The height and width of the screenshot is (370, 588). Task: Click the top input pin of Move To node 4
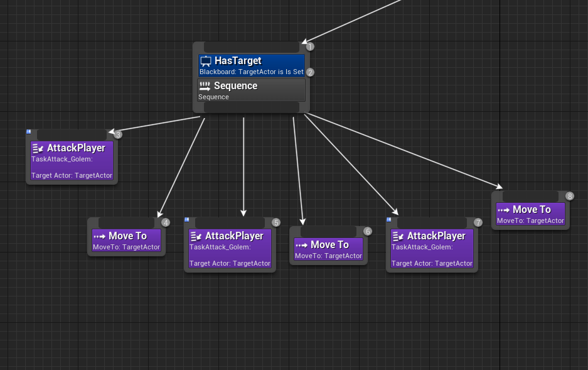click(x=126, y=223)
